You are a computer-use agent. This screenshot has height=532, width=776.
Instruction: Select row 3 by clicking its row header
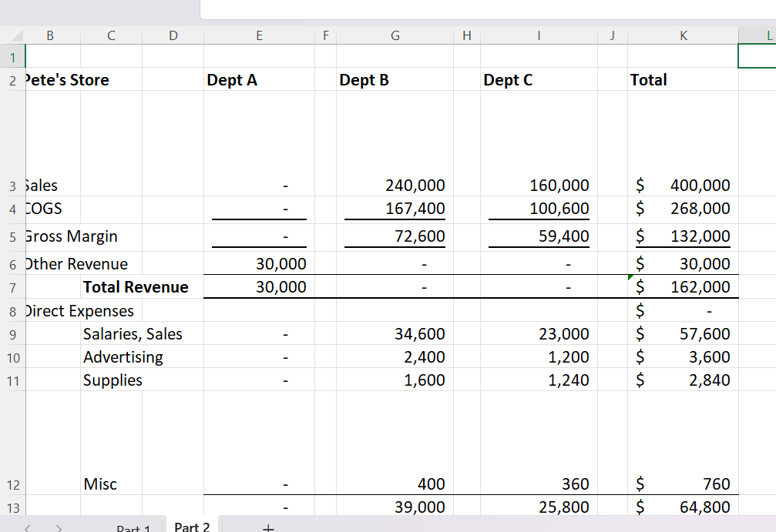click(12, 186)
